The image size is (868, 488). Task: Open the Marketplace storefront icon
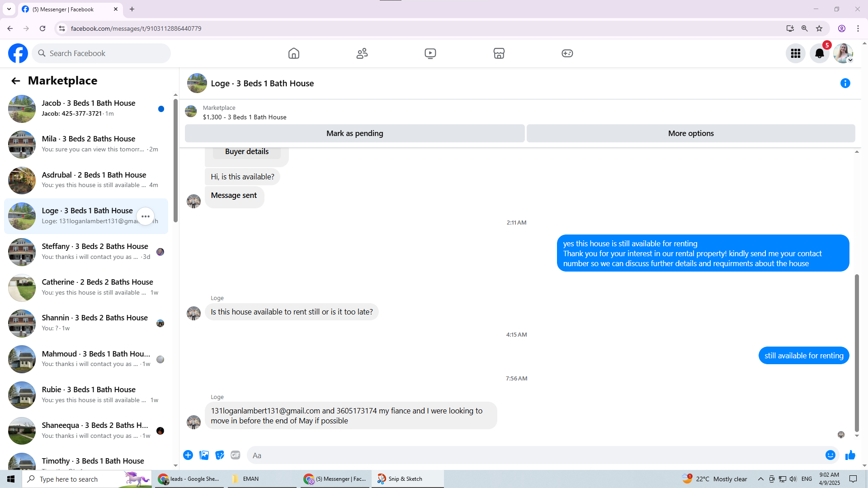[499, 53]
